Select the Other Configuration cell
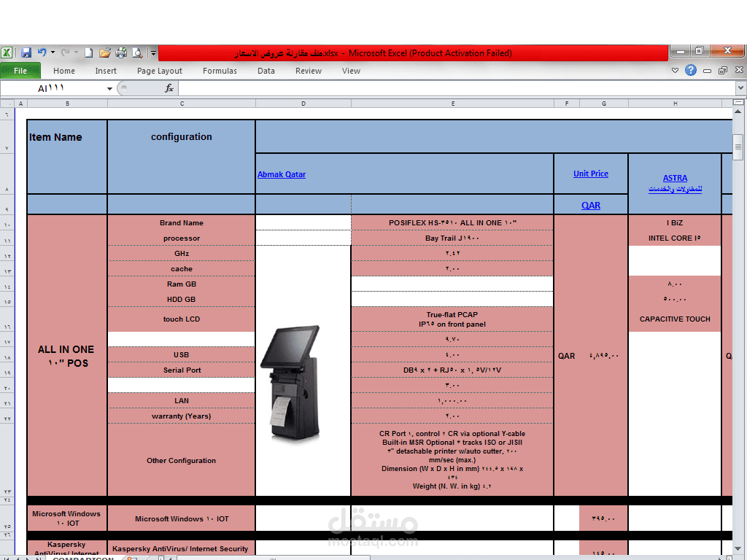 (182, 461)
